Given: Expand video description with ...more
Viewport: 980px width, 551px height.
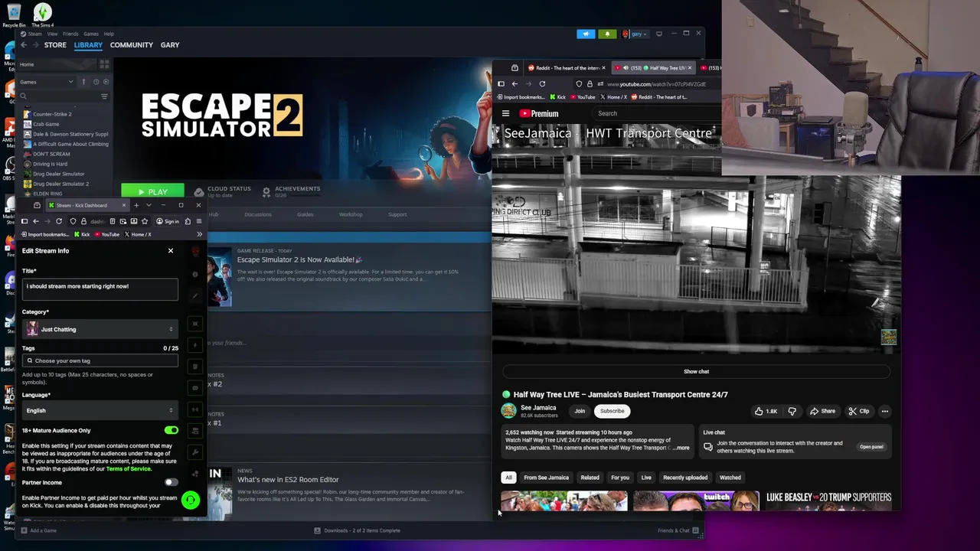Looking at the screenshot, I should (x=681, y=448).
